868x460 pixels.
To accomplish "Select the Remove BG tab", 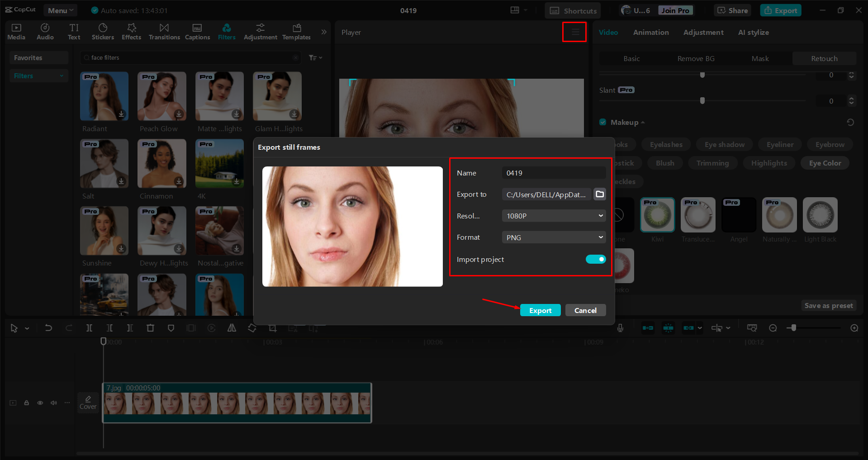I will (x=696, y=58).
